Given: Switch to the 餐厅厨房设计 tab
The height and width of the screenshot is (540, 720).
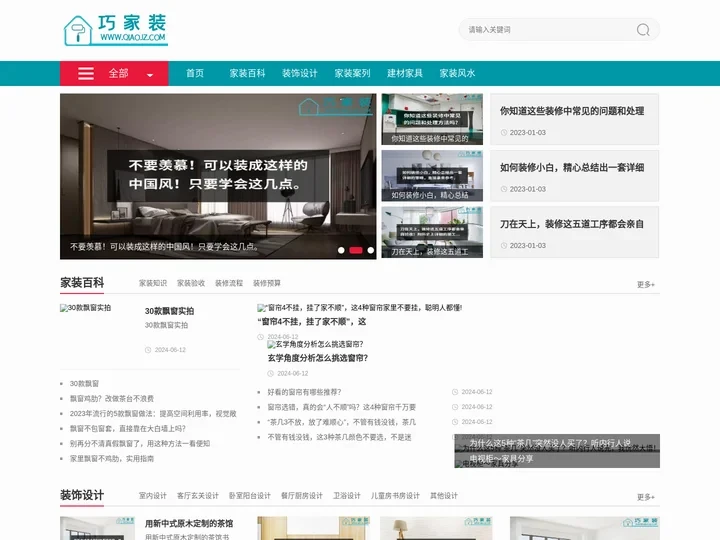Looking at the screenshot, I should tap(302, 496).
